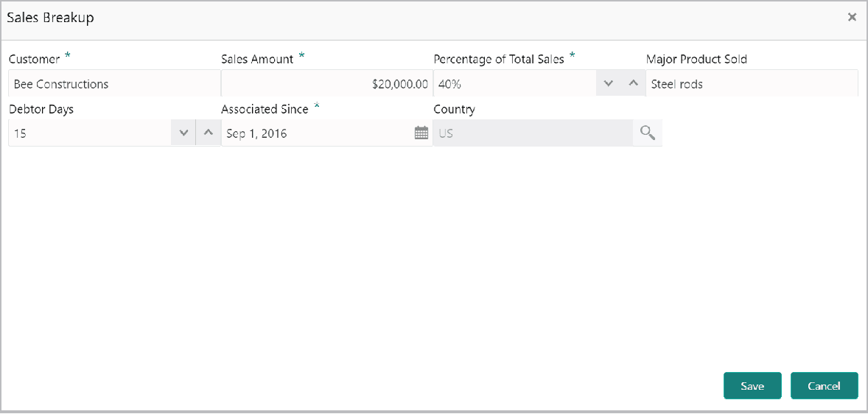
Task: Decrease the Debtor Days value
Action: click(x=183, y=133)
